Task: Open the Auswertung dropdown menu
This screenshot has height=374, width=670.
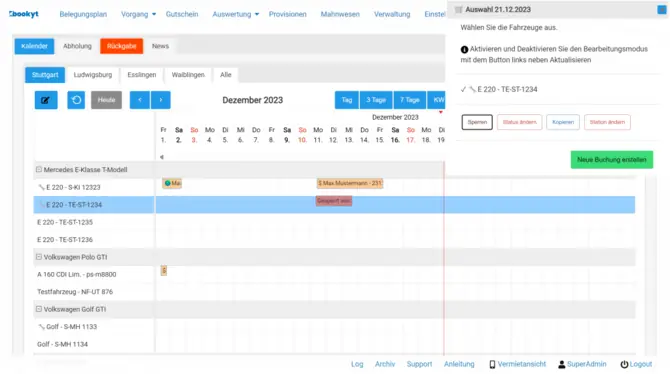Action: [235, 14]
